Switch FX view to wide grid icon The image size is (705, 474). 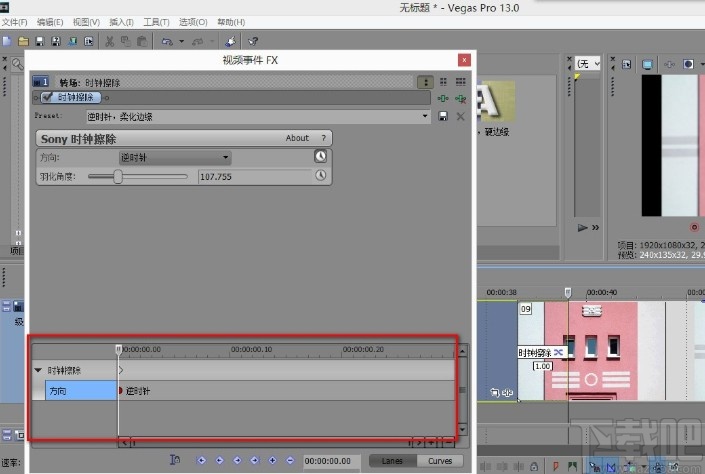pos(460,81)
